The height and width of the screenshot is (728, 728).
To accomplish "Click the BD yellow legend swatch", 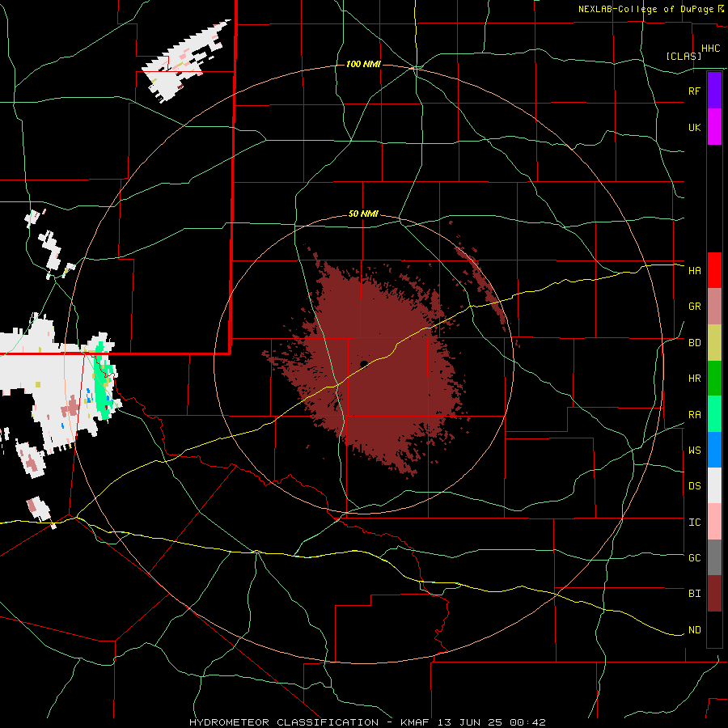I will coord(714,342).
